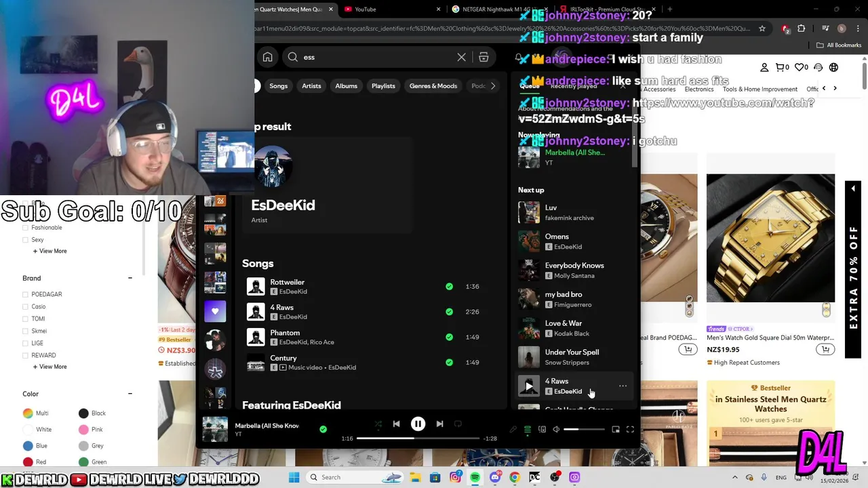Adjust the Spotify volume slider
Viewport: 868px width, 488px height.
tap(584, 430)
